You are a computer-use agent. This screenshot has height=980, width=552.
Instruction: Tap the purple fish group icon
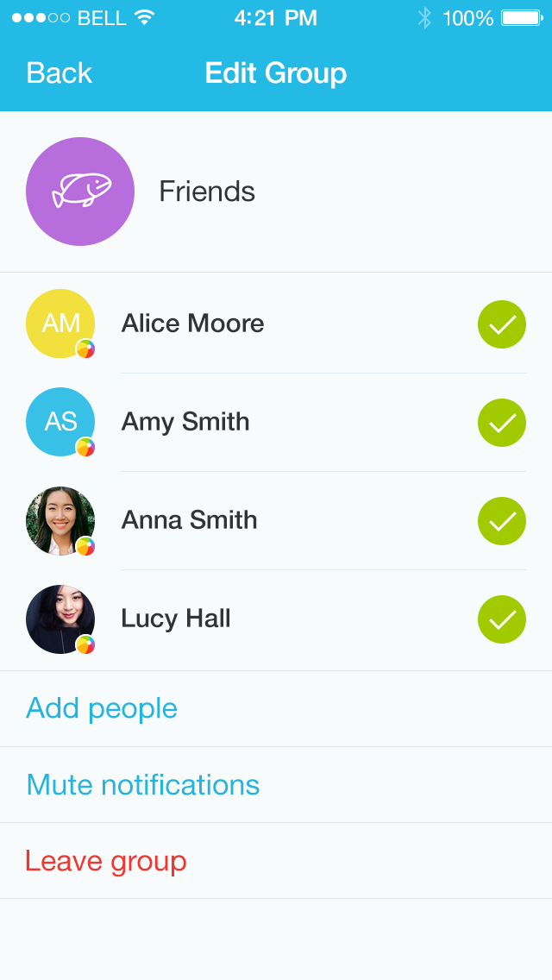(80, 192)
